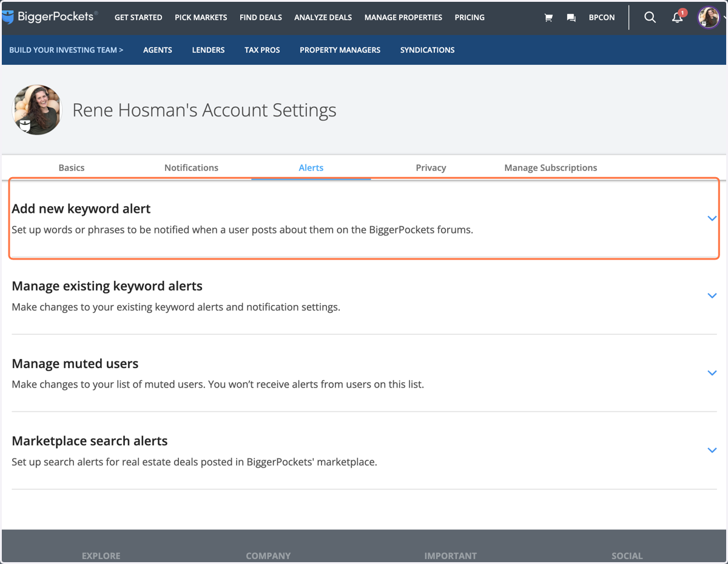The height and width of the screenshot is (564, 728).
Task: Open the Lenders link
Action: pos(208,50)
